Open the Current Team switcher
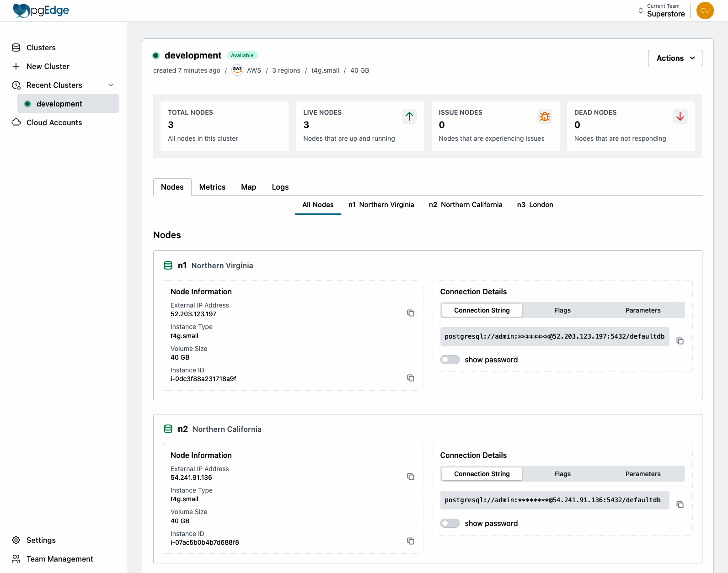 coord(662,11)
